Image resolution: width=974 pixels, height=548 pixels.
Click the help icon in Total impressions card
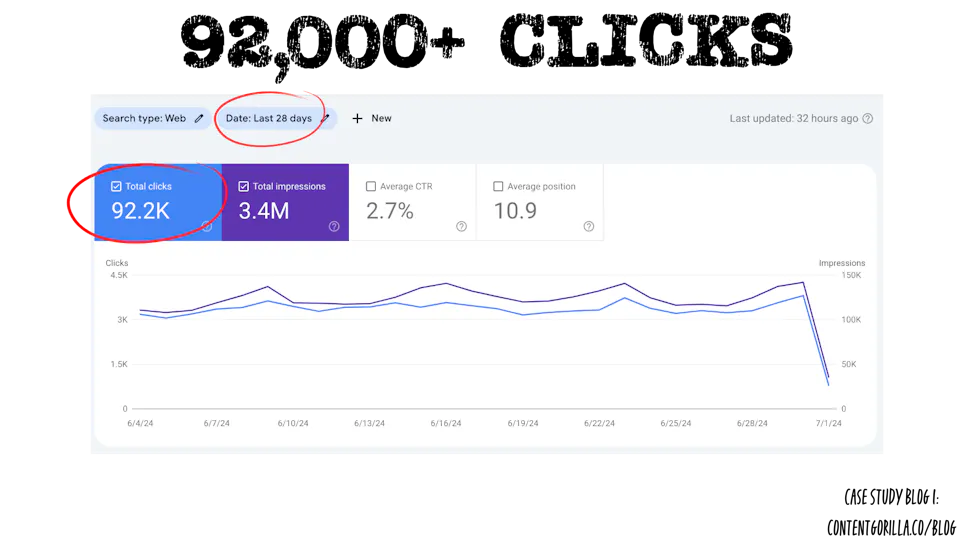click(334, 226)
